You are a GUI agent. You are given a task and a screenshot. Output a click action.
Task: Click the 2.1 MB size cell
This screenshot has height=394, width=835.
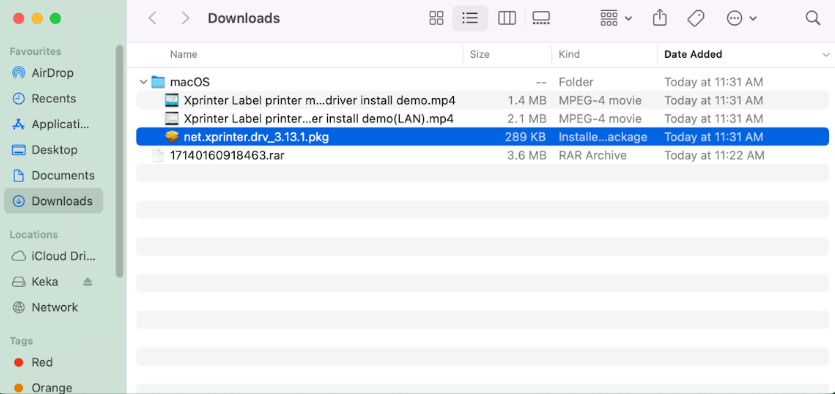coord(527,118)
